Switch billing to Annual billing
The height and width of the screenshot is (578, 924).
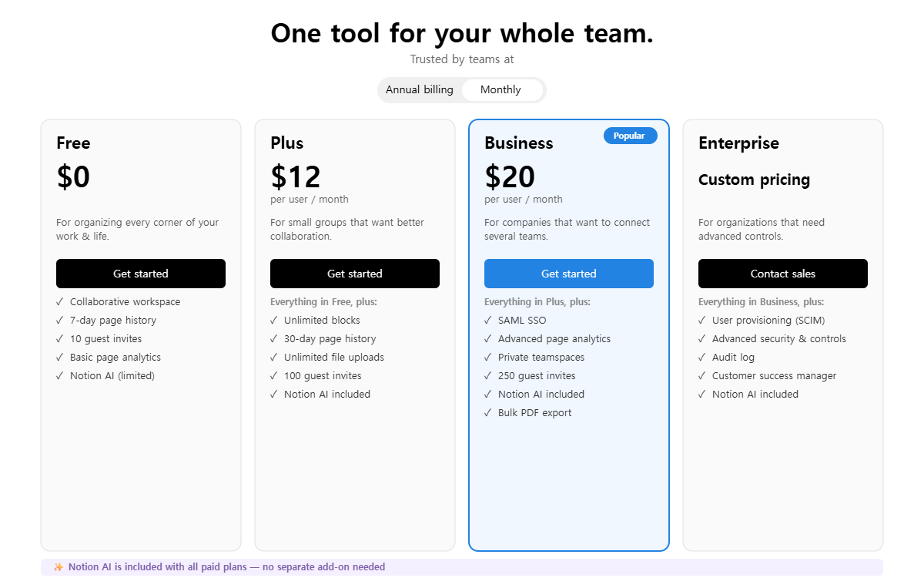420,89
